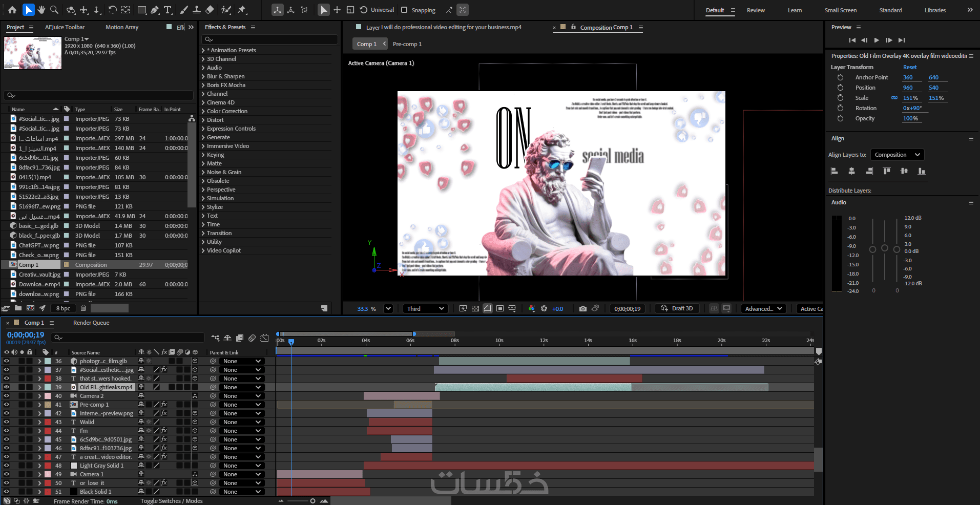The height and width of the screenshot is (505, 980).
Task: Hide the Walid text layer
Action: pos(7,422)
